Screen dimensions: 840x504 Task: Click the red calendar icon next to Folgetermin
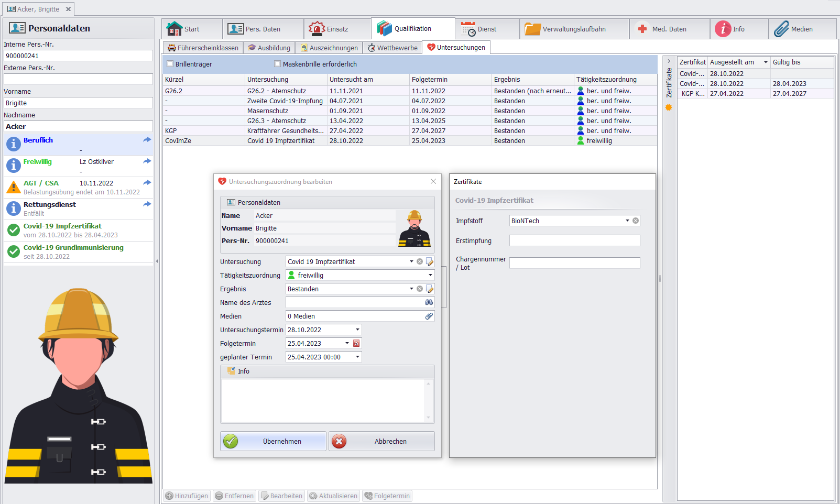pos(356,344)
